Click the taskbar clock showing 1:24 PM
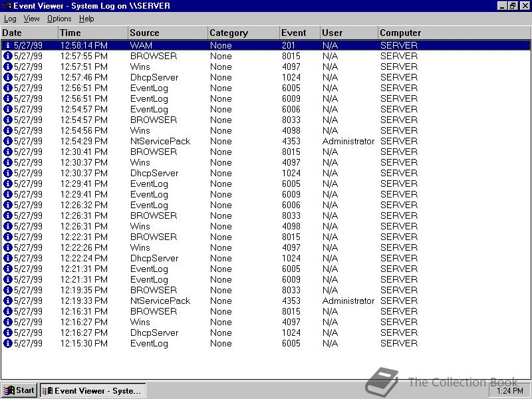 (x=509, y=391)
